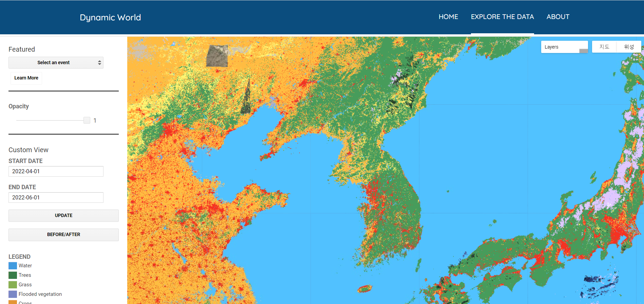
Task: Click the Featured heading
Action: 22,49
